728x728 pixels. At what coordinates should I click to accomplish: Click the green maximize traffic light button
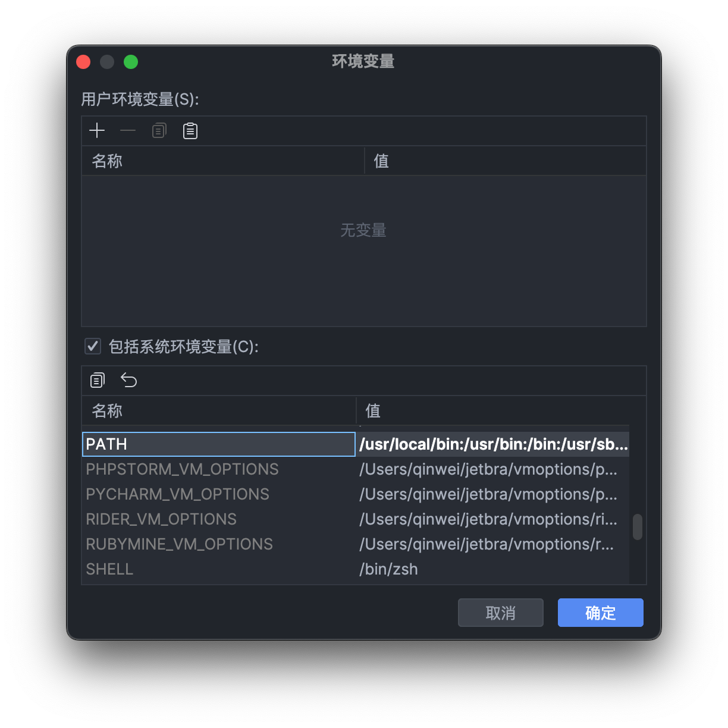tap(131, 62)
